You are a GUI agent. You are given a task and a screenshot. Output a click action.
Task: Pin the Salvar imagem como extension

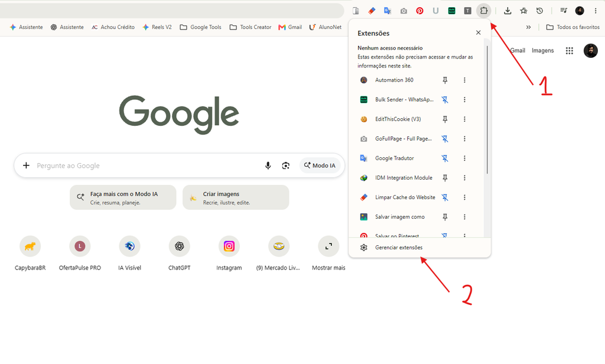coord(445,217)
